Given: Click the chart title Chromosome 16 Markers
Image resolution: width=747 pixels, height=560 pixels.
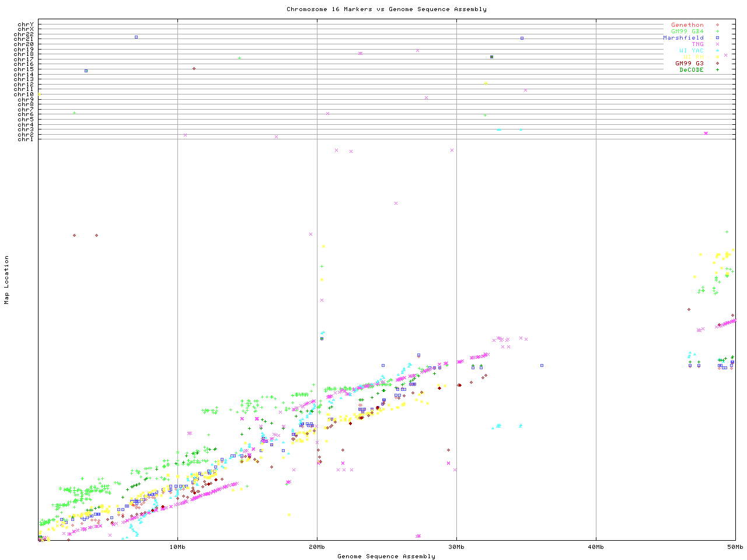Looking at the screenshot, I should (386, 9).
